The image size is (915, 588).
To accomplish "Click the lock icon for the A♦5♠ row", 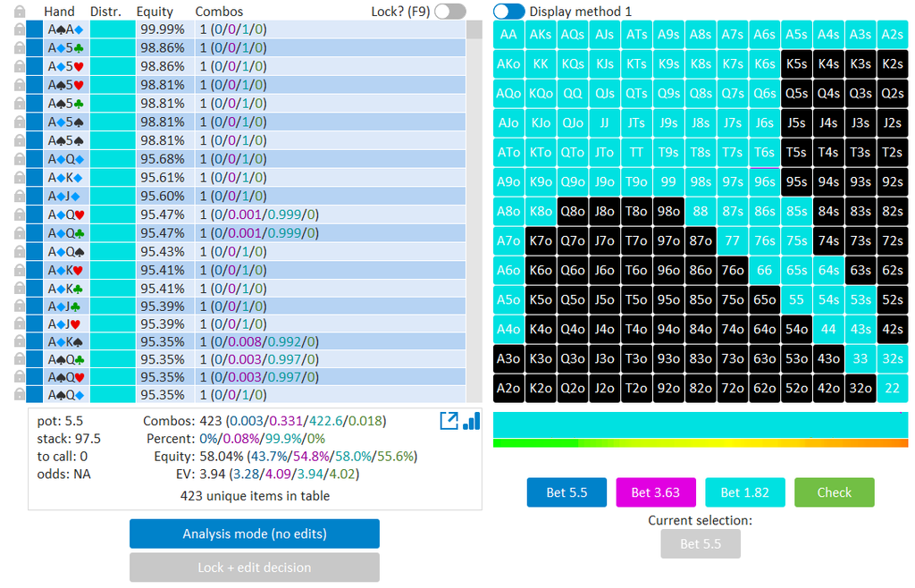I will (20, 122).
